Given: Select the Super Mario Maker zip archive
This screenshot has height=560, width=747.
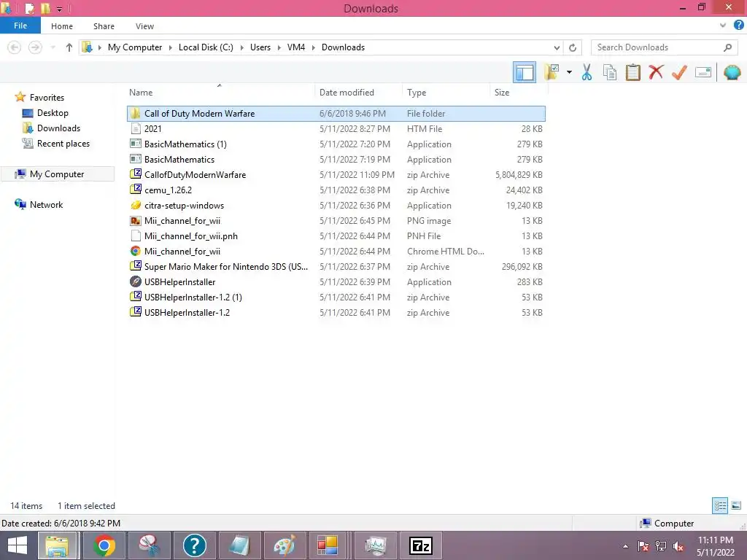Looking at the screenshot, I should tap(336, 267).
